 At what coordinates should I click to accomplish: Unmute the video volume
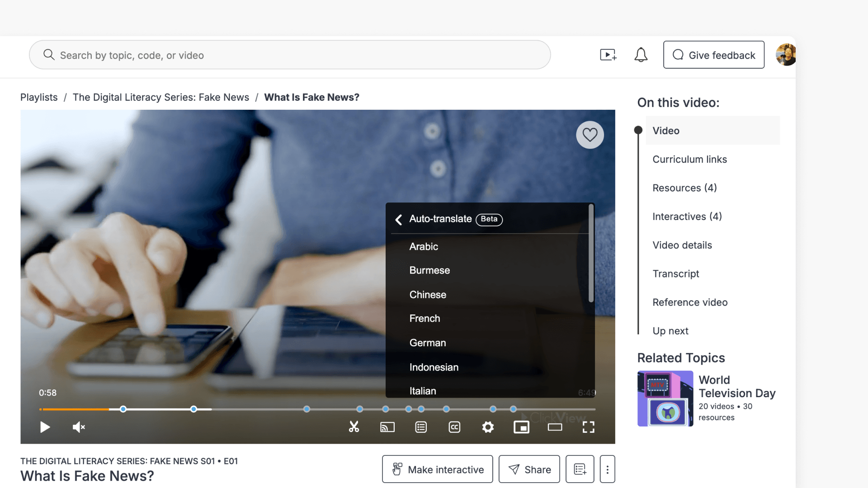click(x=79, y=427)
